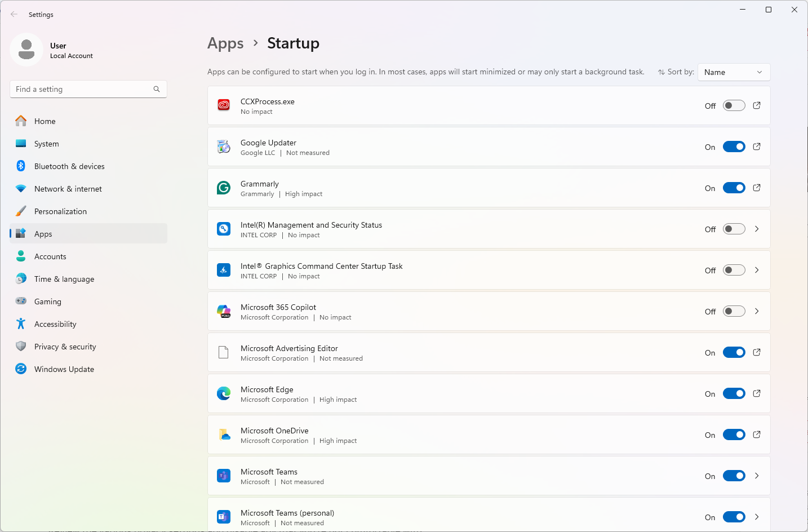Click the Microsoft Advertising Editor file icon

click(224, 352)
